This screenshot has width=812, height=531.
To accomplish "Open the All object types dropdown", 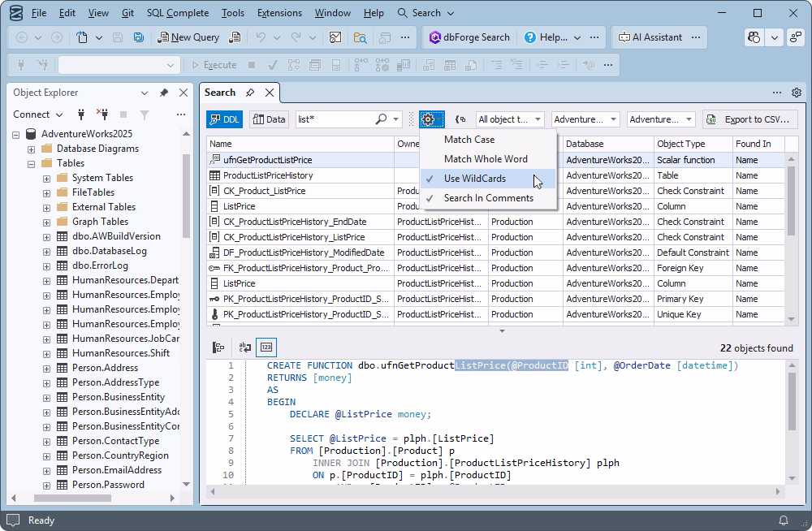I will [x=509, y=119].
